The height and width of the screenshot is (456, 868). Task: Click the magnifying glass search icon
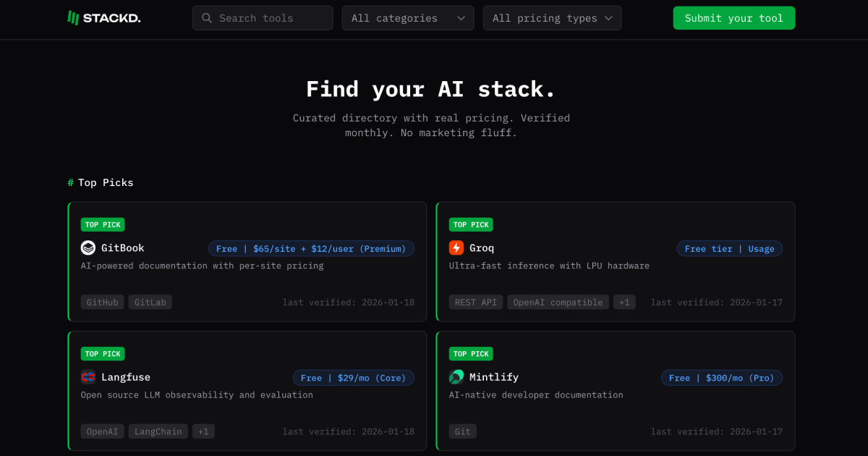(x=207, y=17)
